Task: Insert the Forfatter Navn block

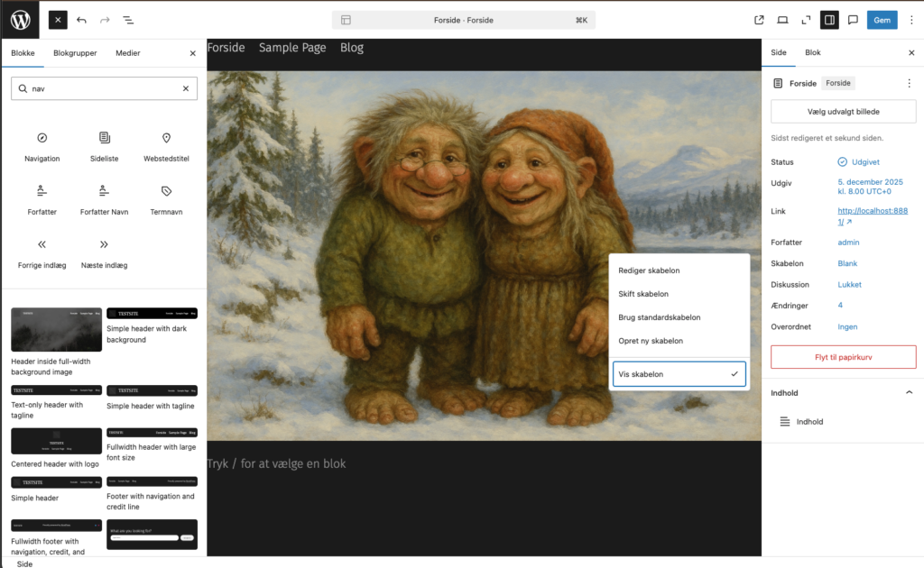Action: tap(105, 200)
